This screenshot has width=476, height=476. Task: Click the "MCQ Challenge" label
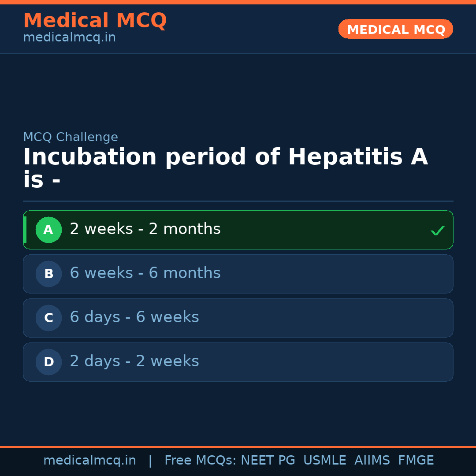pyautogui.click(x=71, y=137)
